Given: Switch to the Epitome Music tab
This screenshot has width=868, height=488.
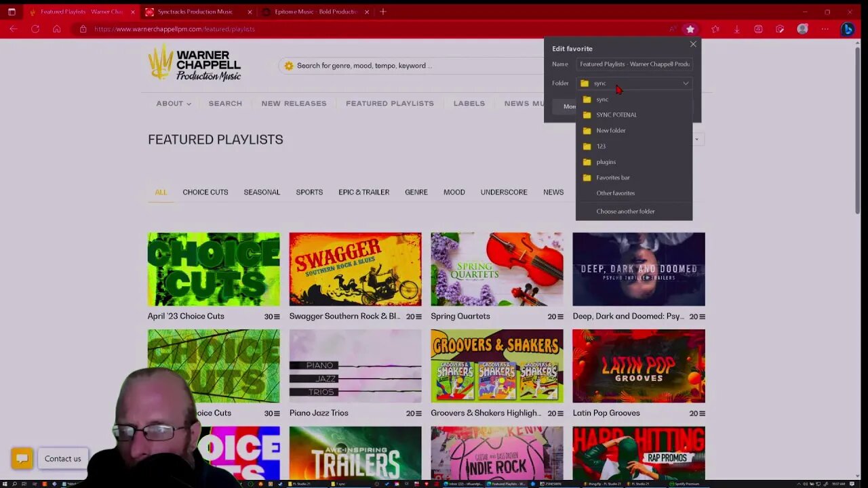Looking at the screenshot, I should (x=315, y=12).
